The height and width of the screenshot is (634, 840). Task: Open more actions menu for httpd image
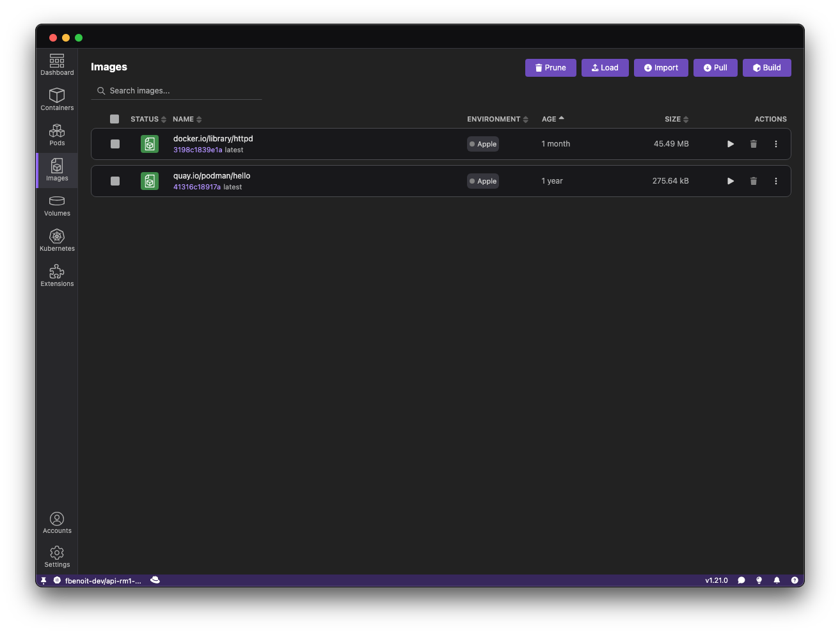coord(775,144)
